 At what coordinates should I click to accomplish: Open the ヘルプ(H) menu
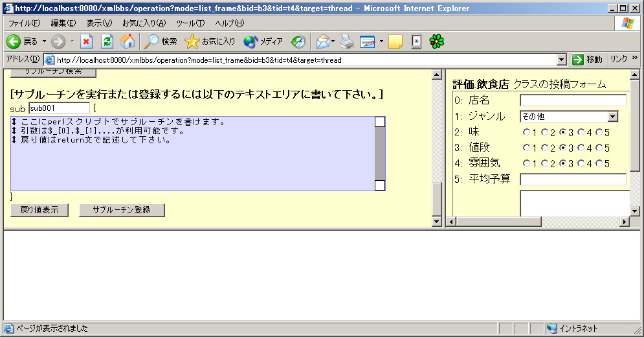click(x=230, y=23)
